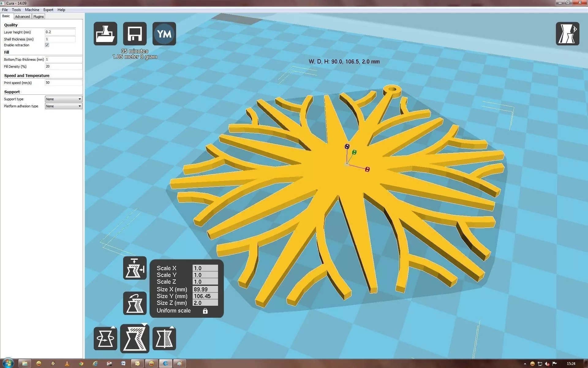Toggle the Uniform scale lock icon
This screenshot has width=588, height=368.
pos(205,311)
